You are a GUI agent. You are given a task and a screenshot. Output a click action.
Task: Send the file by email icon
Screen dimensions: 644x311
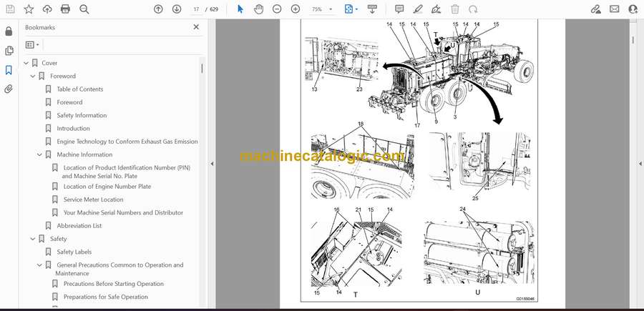[x=615, y=9]
